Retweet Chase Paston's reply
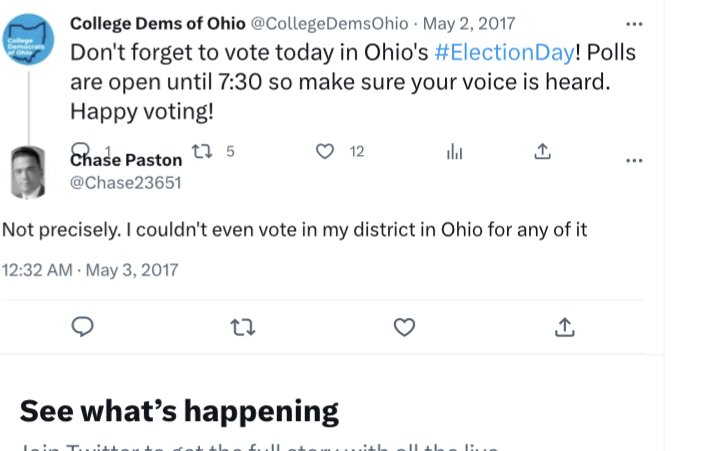Viewport: 701px width, 451px height. [242, 327]
